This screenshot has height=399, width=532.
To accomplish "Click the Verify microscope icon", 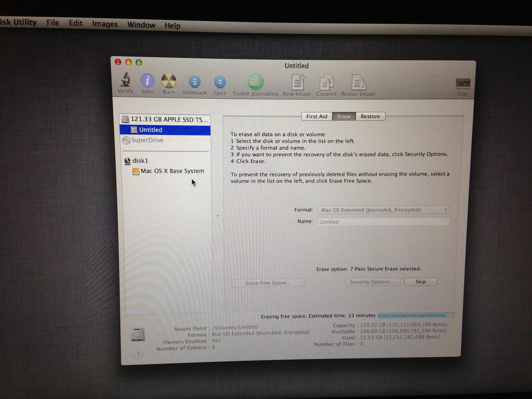I will point(125,80).
